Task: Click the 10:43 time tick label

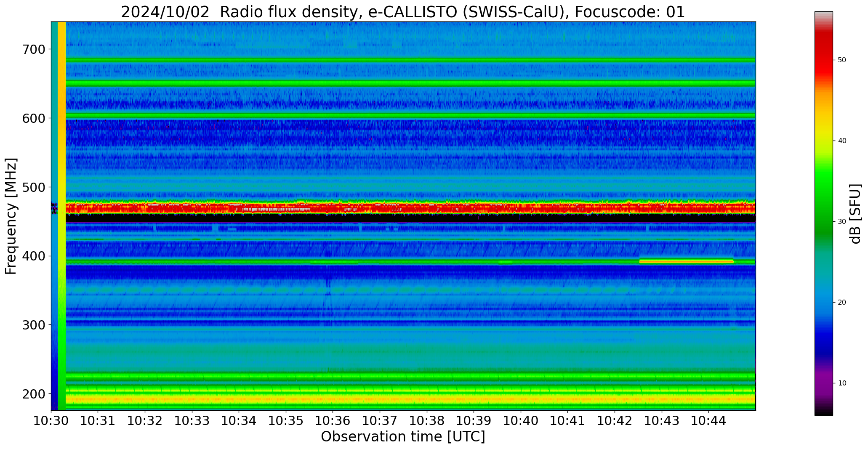Action: click(662, 420)
